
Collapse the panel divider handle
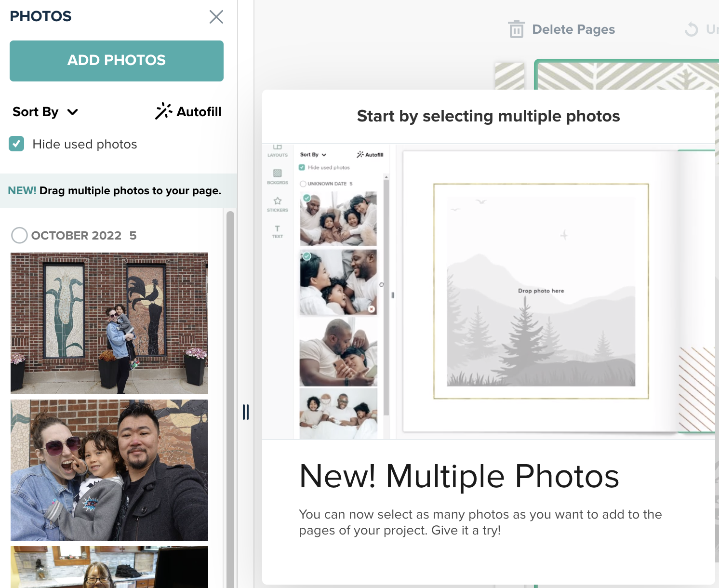coord(246,413)
